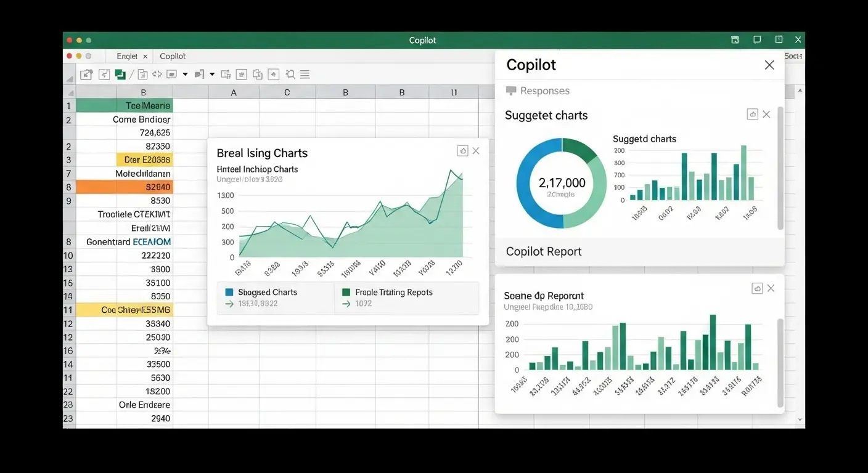Viewport: 868px width, 473px height.
Task: Select the cell showing 724,625
Action: [124, 132]
